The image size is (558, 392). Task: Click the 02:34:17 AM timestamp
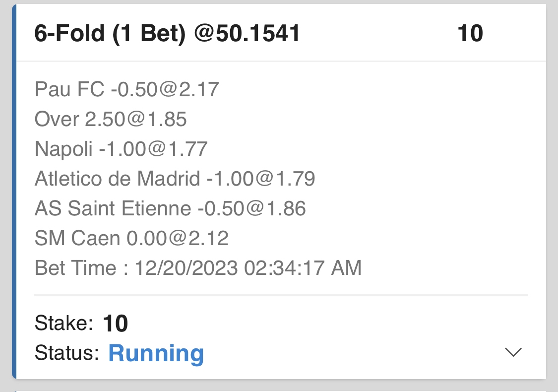coord(303,268)
